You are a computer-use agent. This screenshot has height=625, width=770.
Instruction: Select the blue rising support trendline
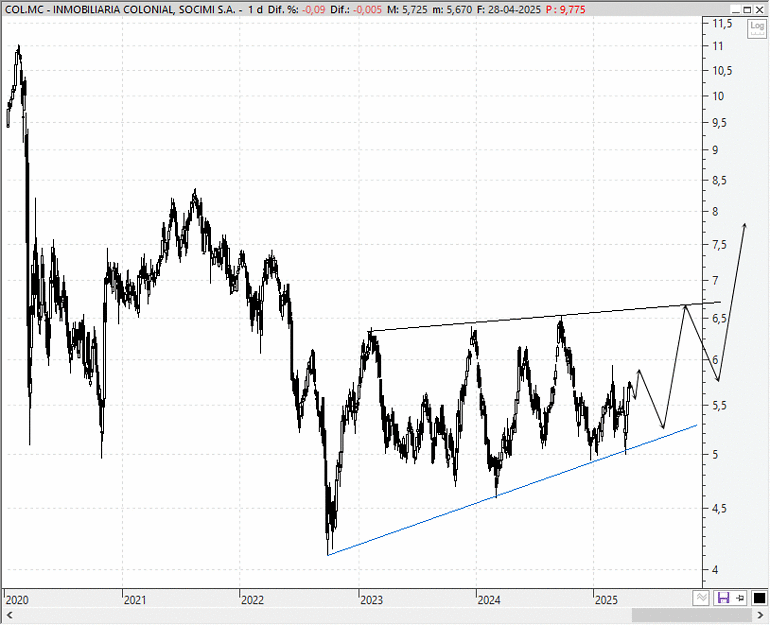(512, 491)
